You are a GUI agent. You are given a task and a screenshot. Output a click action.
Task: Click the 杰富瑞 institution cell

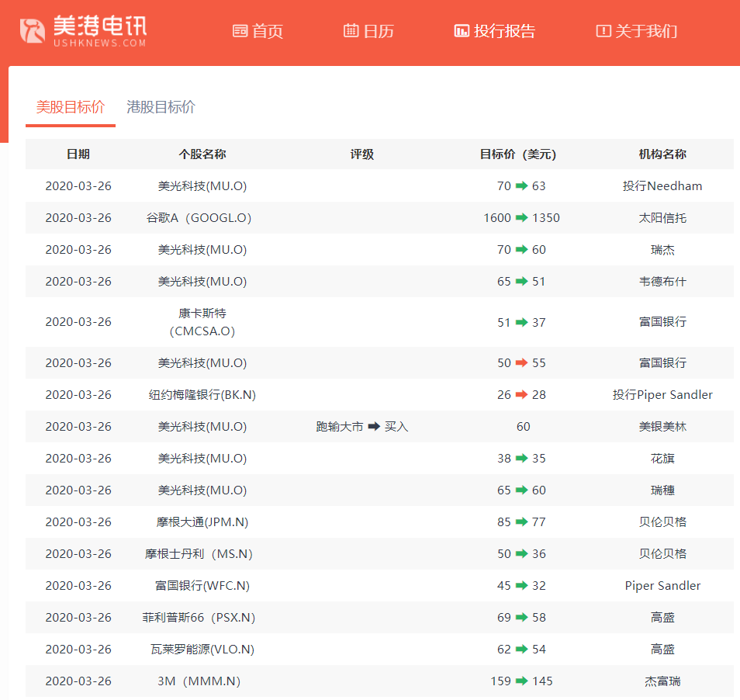[662, 681]
